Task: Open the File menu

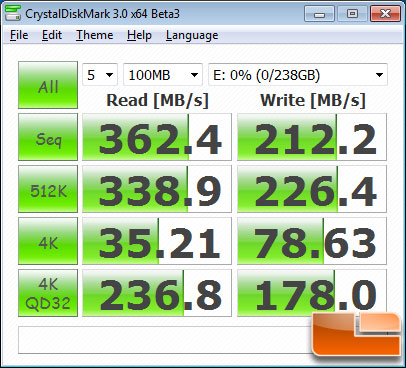Action: [x=19, y=35]
